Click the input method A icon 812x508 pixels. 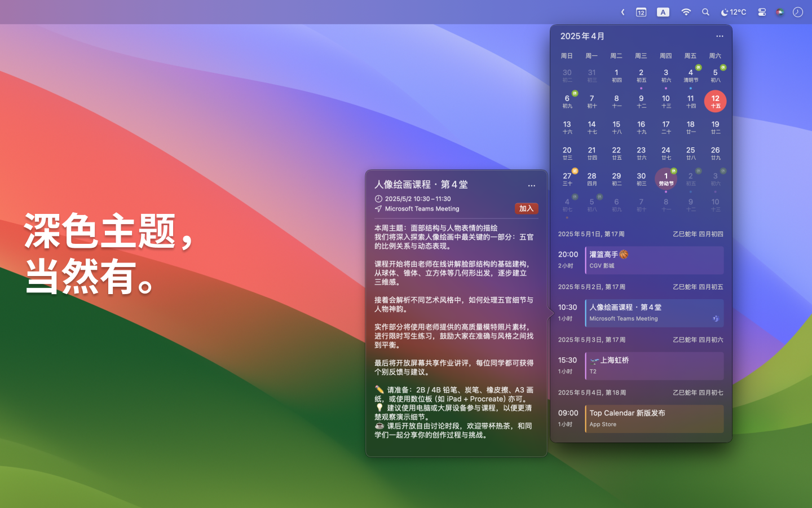pos(663,12)
